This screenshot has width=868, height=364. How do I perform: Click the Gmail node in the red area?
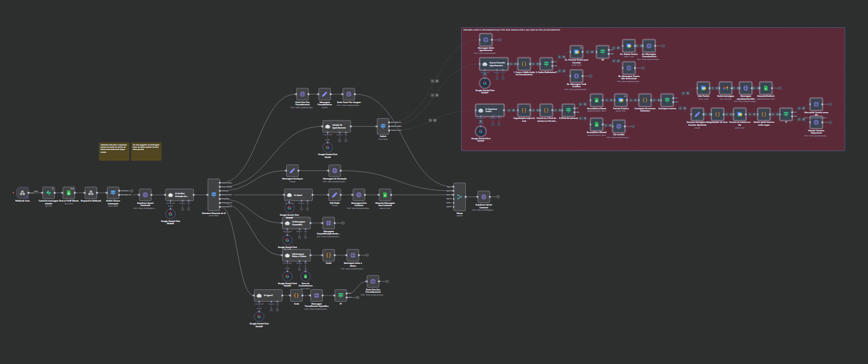[x=725, y=88]
